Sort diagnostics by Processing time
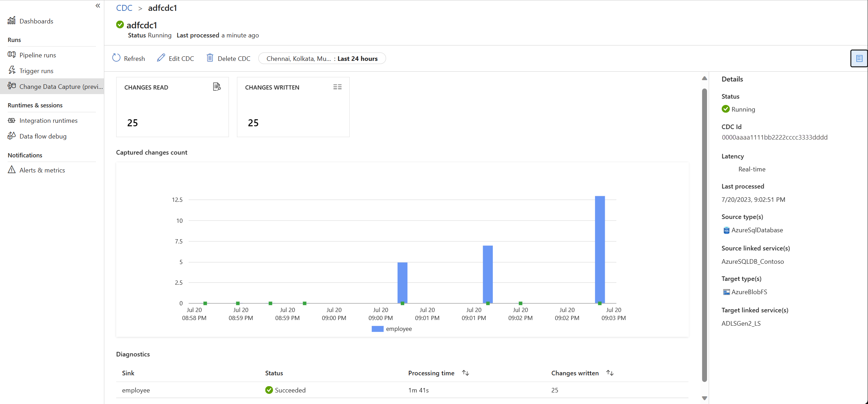Screen dimensions: 868x404 [x=465, y=373]
